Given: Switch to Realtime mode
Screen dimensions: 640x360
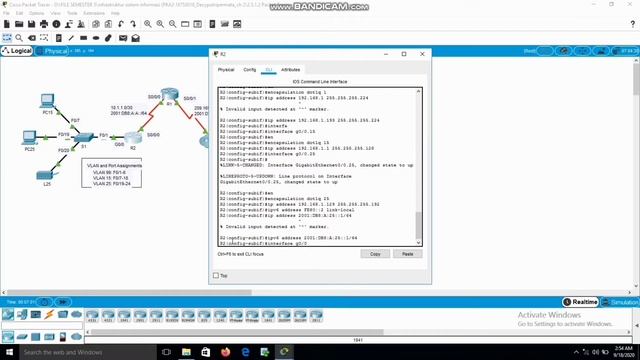Looking at the screenshot, I should click(x=580, y=302).
